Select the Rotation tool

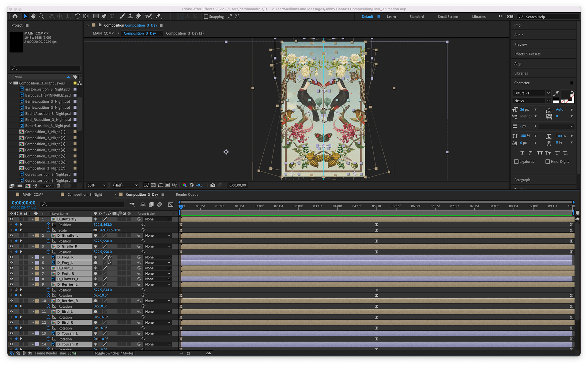[x=77, y=16]
